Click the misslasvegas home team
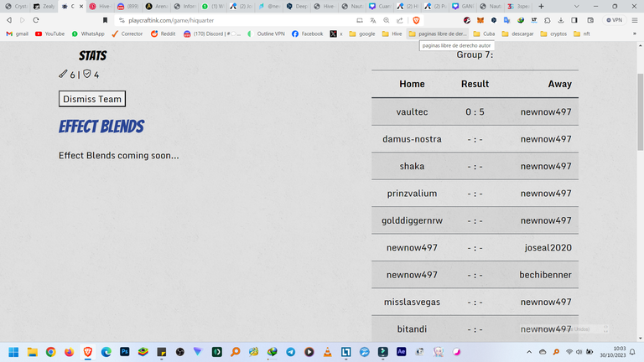Image resolution: width=644 pixels, height=362 pixels. point(412,302)
